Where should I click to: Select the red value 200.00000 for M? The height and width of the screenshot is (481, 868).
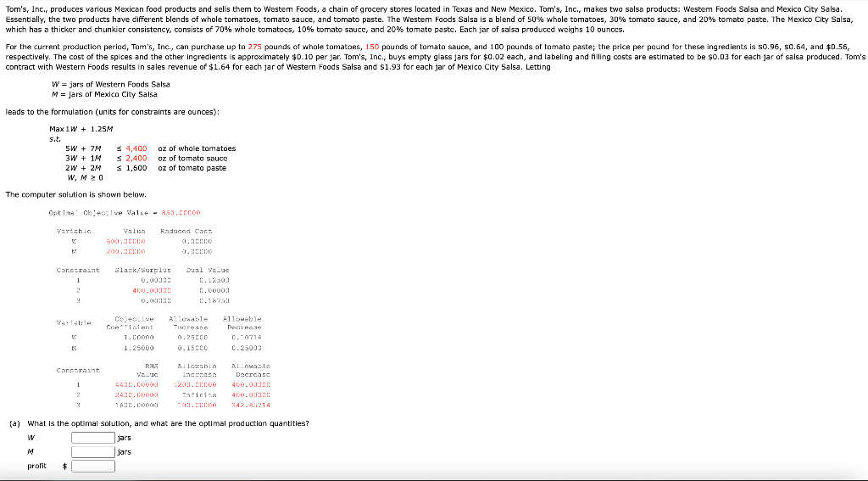point(125,252)
